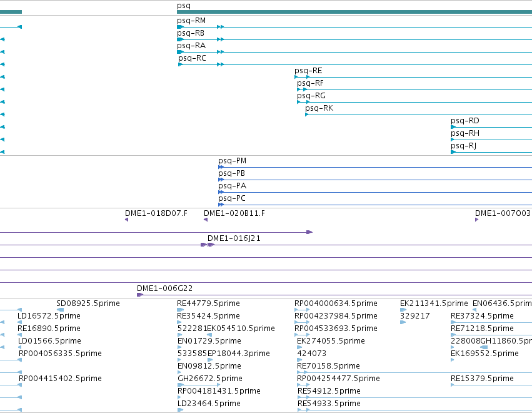Click the DME1-007O03 arrow marker

(x=476, y=220)
